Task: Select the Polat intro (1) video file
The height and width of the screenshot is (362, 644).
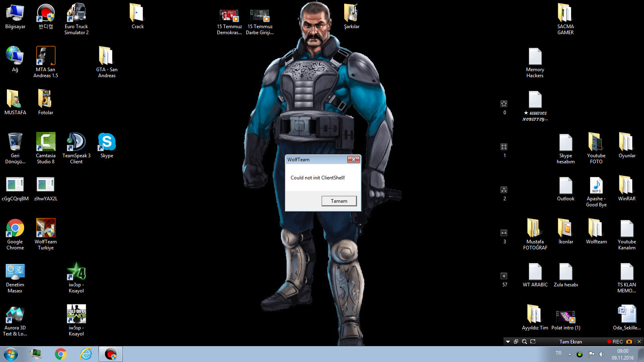Action: [566, 320]
